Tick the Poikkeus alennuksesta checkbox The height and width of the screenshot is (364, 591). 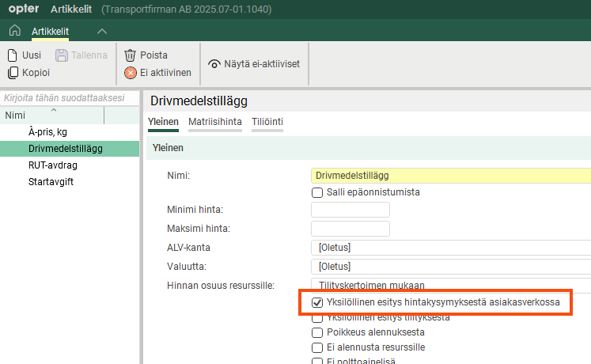[317, 332]
